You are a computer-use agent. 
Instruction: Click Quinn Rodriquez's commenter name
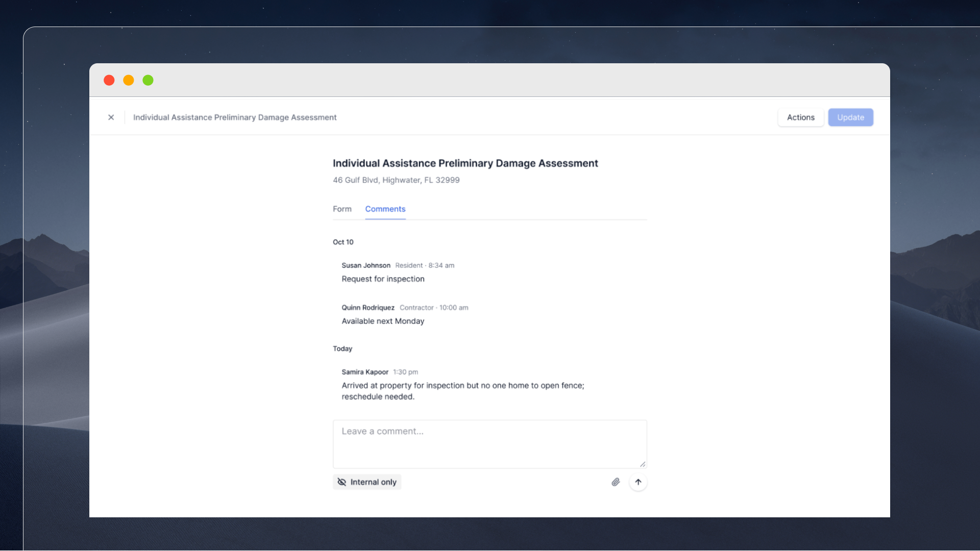[x=367, y=308]
